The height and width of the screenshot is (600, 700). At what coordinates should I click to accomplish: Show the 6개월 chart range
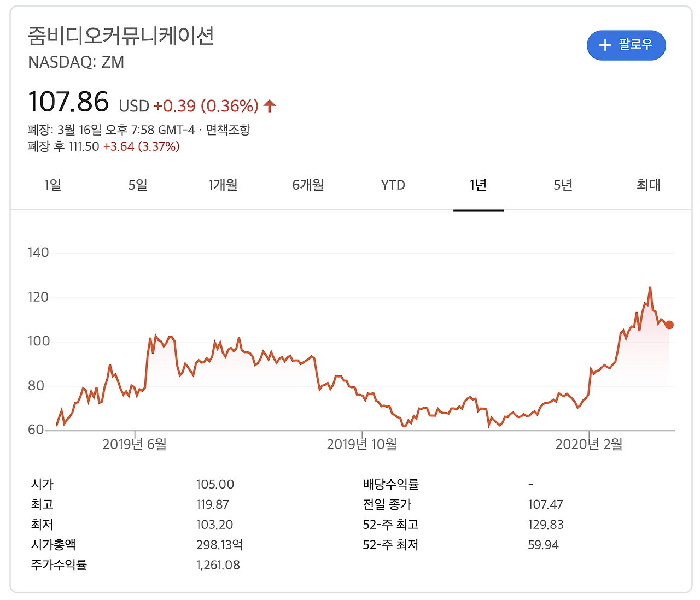pos(308,185)
